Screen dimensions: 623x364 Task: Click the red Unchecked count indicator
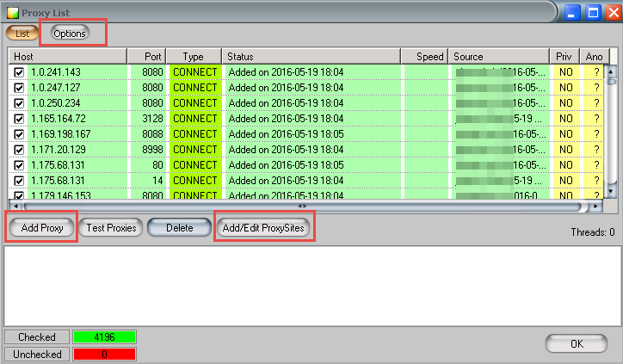click(102, 354)
